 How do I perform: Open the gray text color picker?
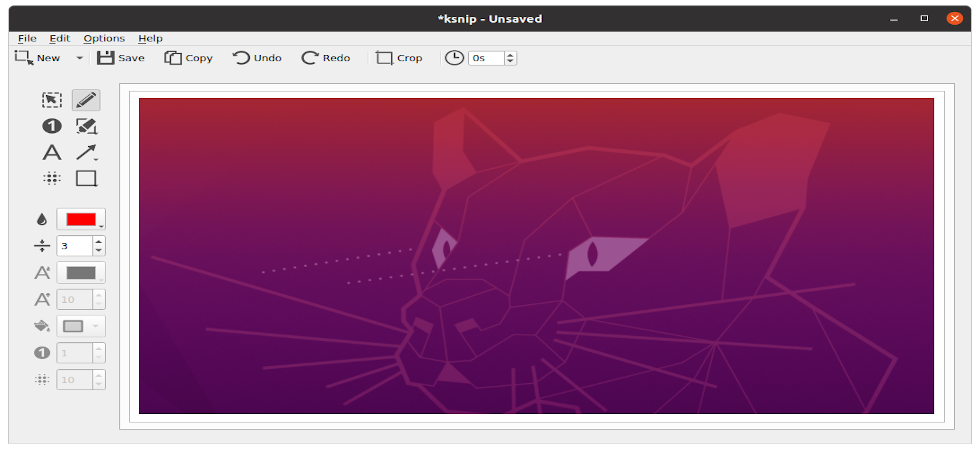coord(81,272)
